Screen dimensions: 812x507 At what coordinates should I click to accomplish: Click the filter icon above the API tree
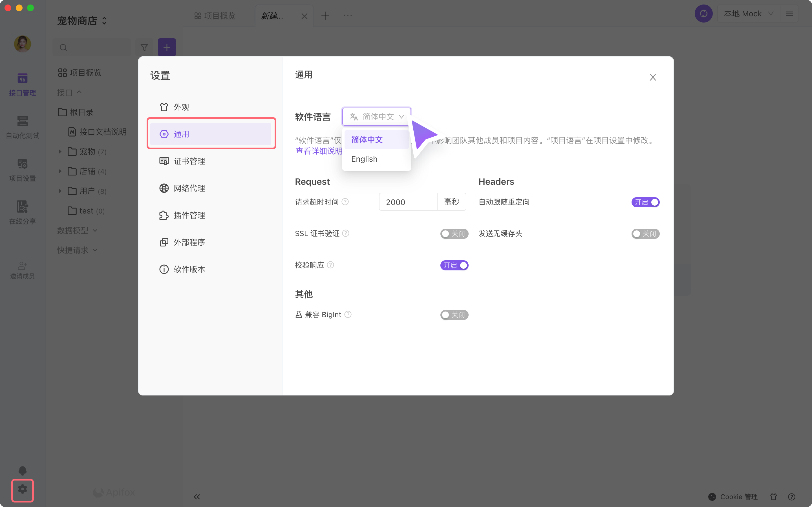[144, 47]
